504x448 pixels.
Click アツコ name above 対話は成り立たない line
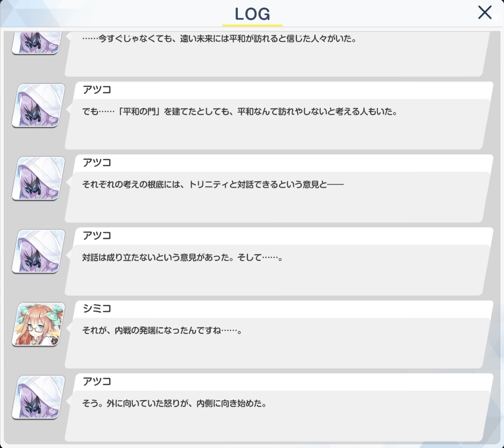97,235
